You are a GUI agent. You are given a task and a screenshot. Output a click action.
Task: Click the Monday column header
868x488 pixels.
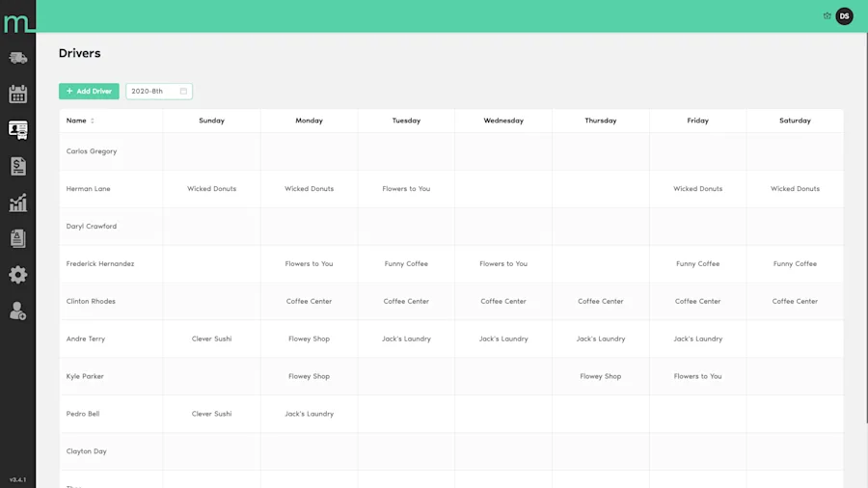click(309, 121)
